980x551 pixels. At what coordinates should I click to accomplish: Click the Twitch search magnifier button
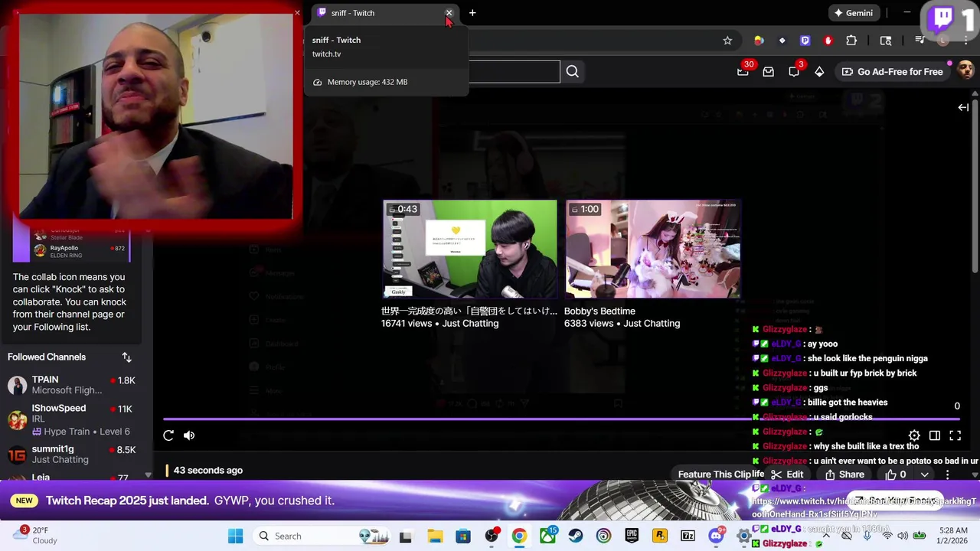(x=572, y=72)
